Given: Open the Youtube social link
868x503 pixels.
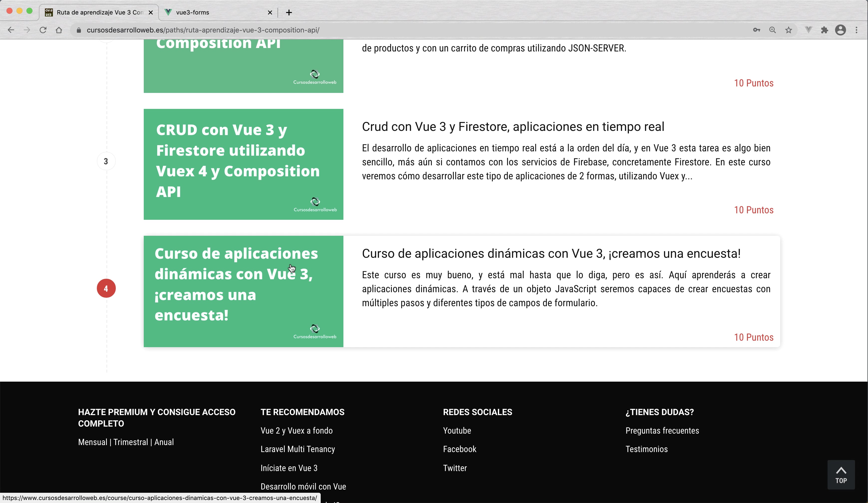Looking at the screenshot, I should (457, 431).
